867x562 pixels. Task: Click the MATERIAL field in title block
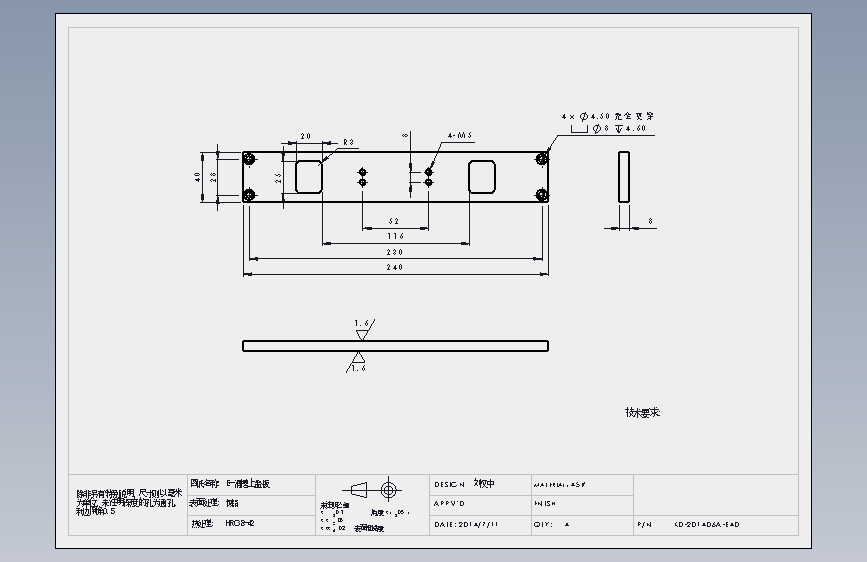point(582,485)
